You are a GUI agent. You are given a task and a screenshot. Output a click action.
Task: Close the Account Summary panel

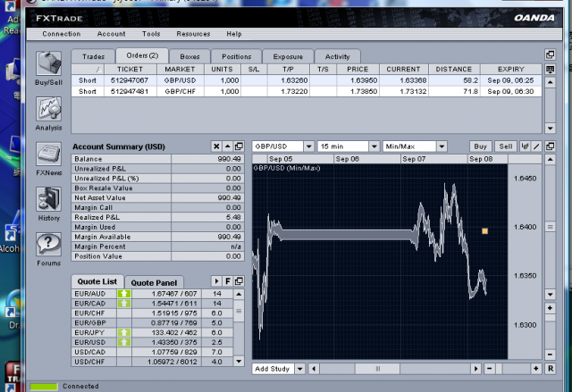(216, 146)
